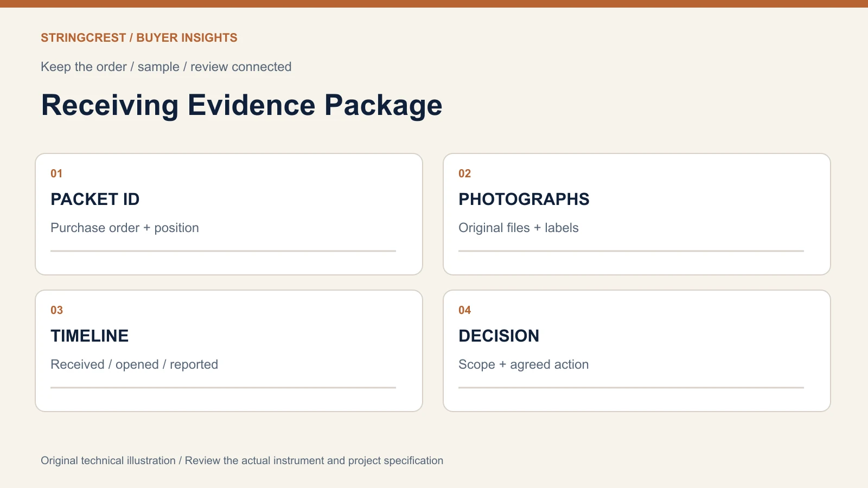Viewport: 868px width, 488px height.
Task: Click the "PACKET ID" card heading
Action: [x=95, y=200]
